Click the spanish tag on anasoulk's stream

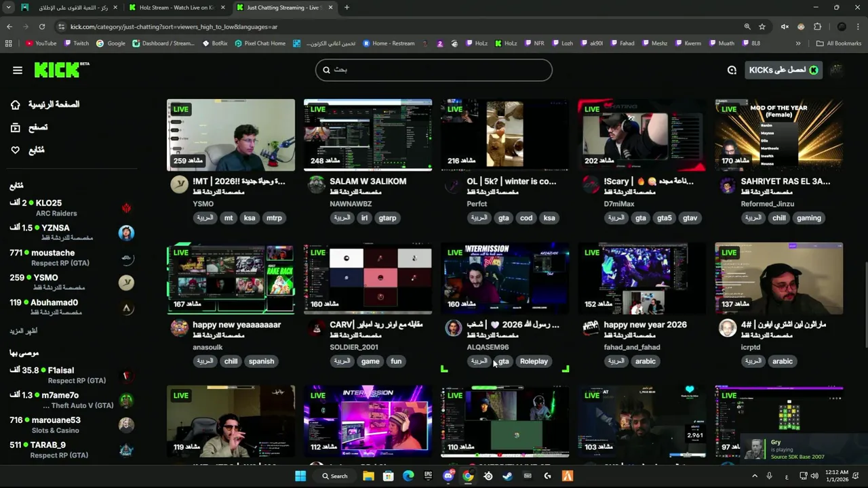[261, 361]
